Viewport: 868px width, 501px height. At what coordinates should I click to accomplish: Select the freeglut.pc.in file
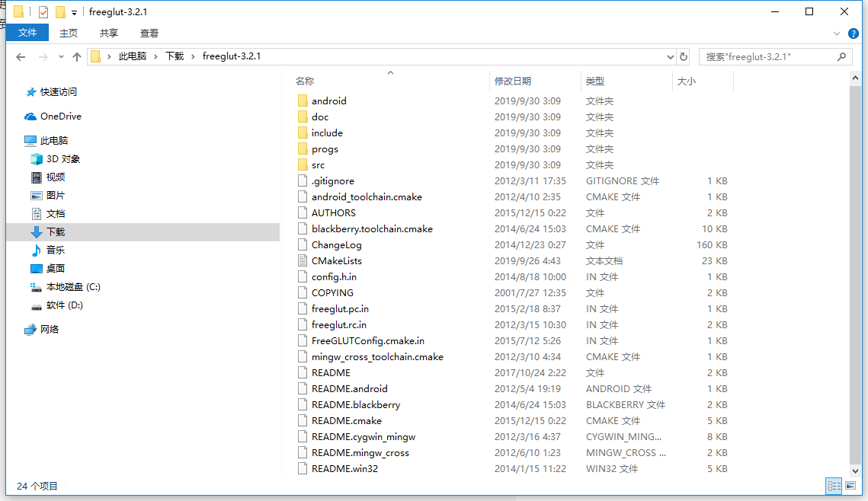340,308
